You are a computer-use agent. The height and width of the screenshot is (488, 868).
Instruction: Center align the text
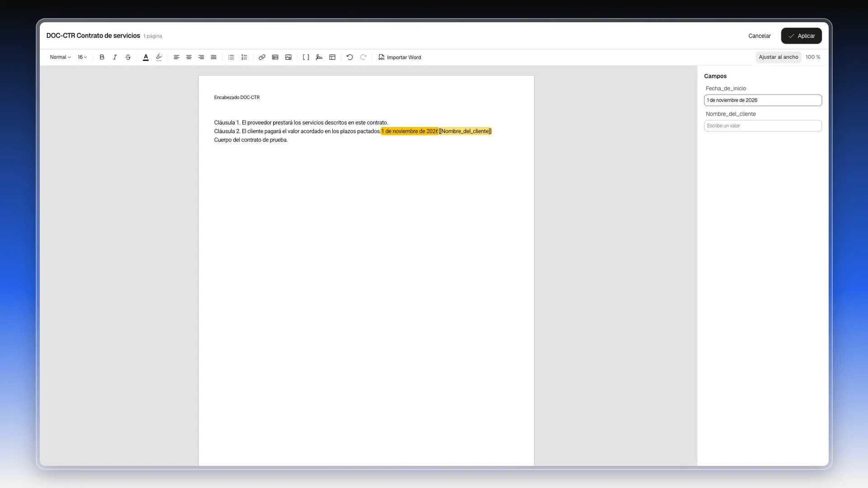pyautogui.click(x=189, y=57)
